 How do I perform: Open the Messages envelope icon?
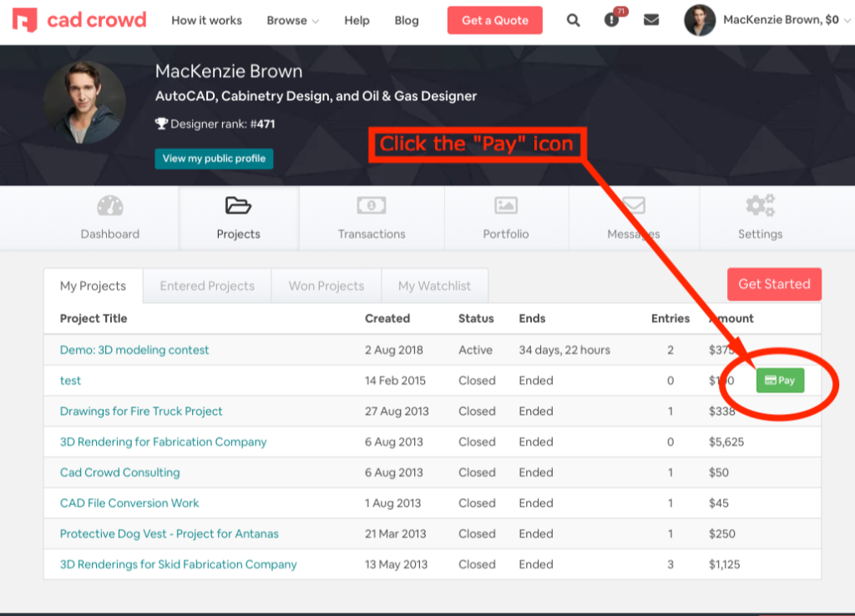[x=634, y=204]
